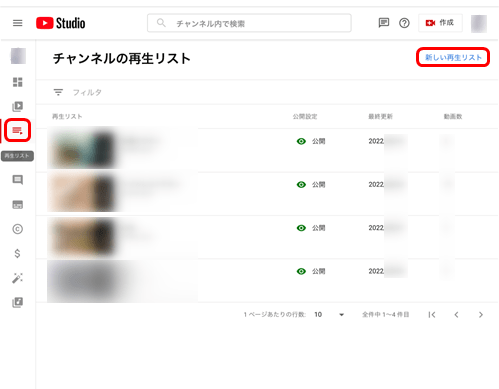Open the hamburger navigation menu
Viewport: 499px width, 389px height.
pyautogui.click(x=18, y=23)
